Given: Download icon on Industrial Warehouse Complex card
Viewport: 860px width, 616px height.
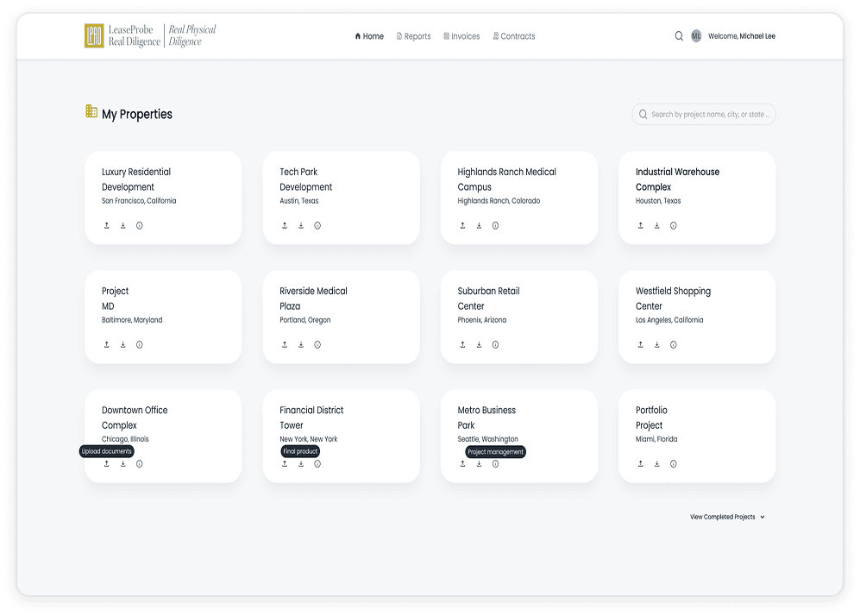Looking at the screenshot, I should coord(657,225).
